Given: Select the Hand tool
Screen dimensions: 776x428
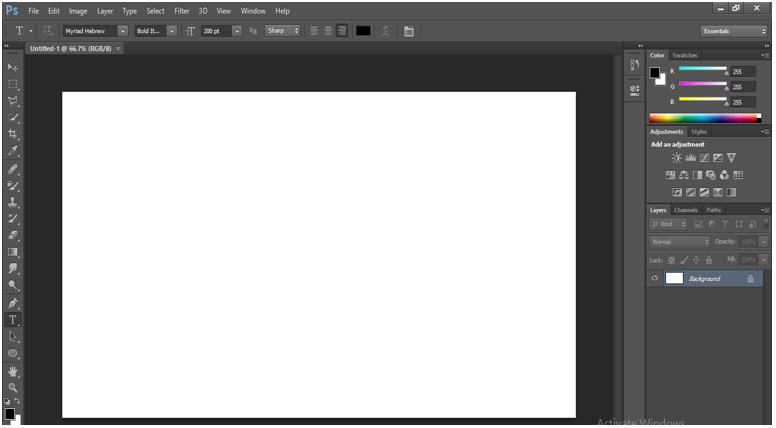Looking at the screenshot, I should click(13, 371).
